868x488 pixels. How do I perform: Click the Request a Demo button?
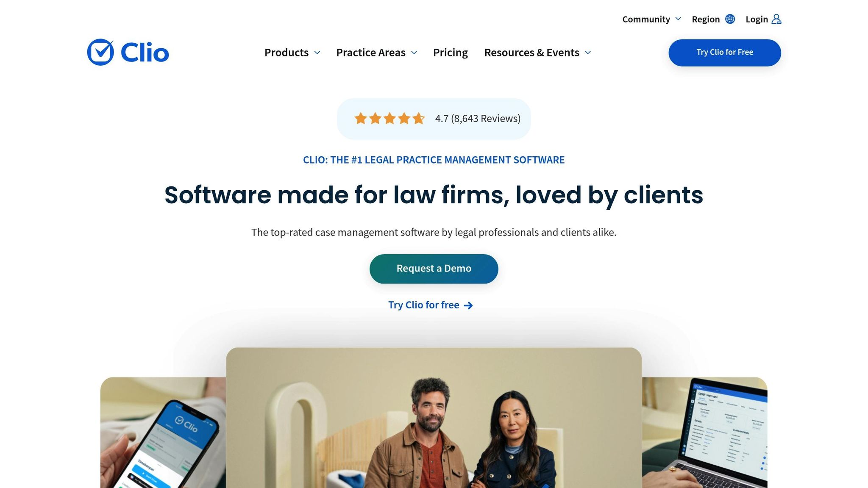434,269
